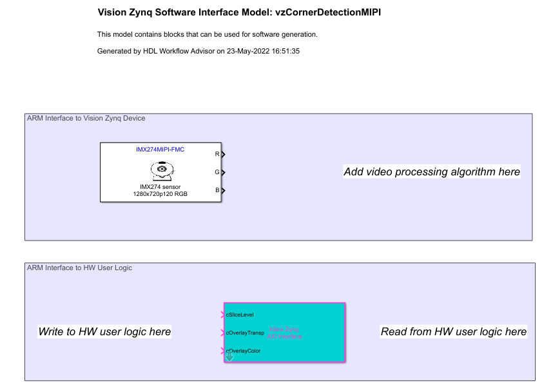The height and width of the screenshot is (392, 553).
Task: Click the 'Add video processing algorithm here' annotation
Action: tap(431, 172)
